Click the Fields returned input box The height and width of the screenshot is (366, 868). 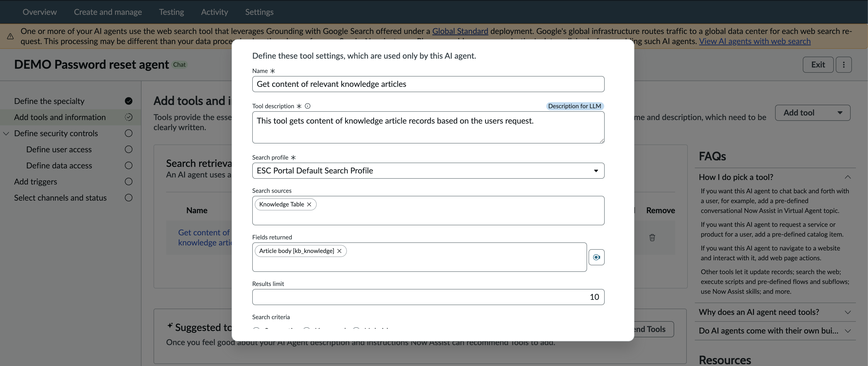(x=419, y=258)
